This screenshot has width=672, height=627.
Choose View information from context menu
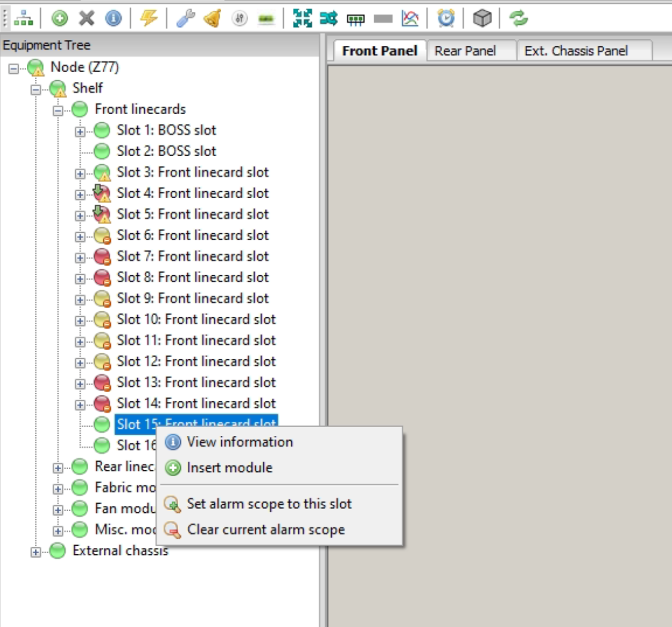click(x=279, y=442)
